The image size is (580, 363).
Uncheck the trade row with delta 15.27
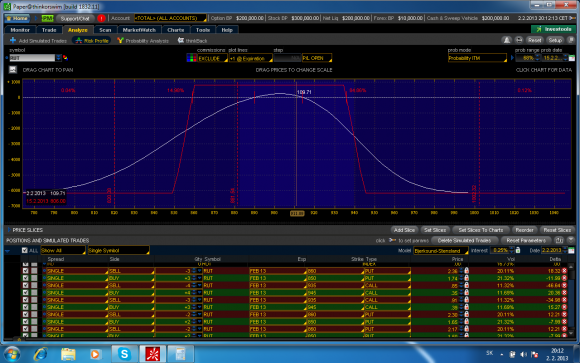(25, 307)
